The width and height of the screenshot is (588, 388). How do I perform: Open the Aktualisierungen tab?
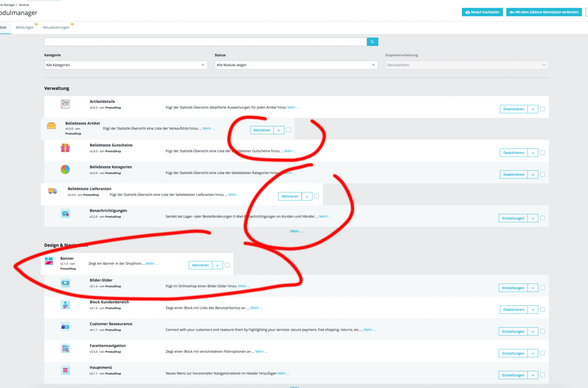tap(56, 28)
